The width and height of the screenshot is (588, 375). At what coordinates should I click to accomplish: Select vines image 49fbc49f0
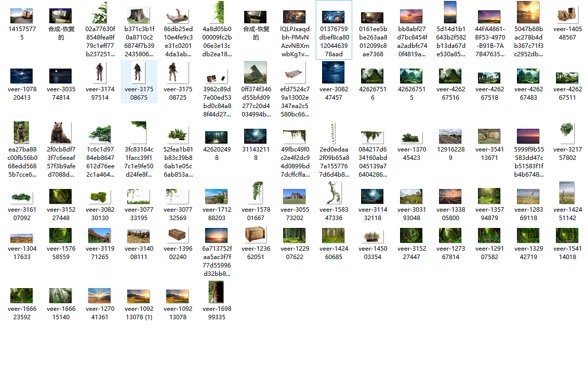(295, 137)
